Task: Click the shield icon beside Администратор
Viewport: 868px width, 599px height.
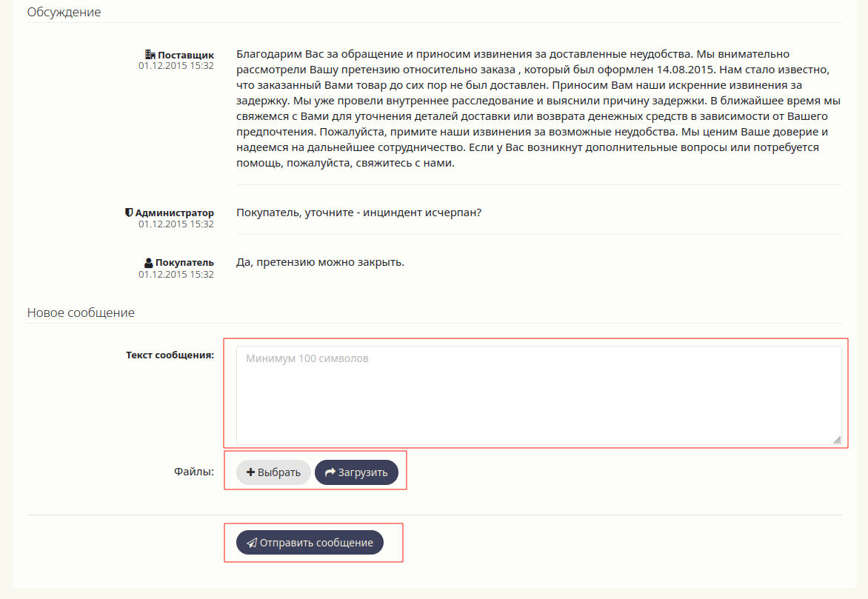Action: (x=129, y=213)
